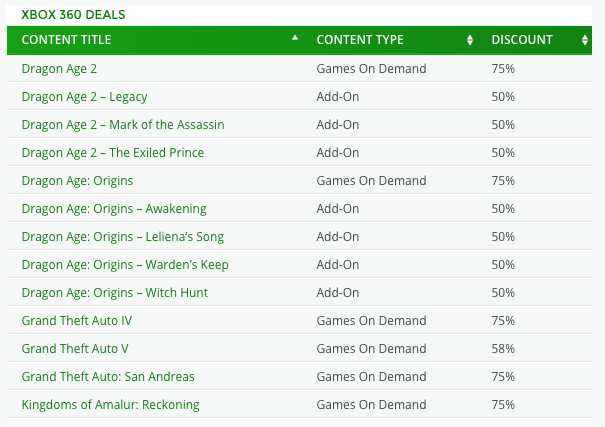Open Dragon Age: Origins – Awakening link
The image size is (605, 427).
pyautogui.click(x=113, y=209)
